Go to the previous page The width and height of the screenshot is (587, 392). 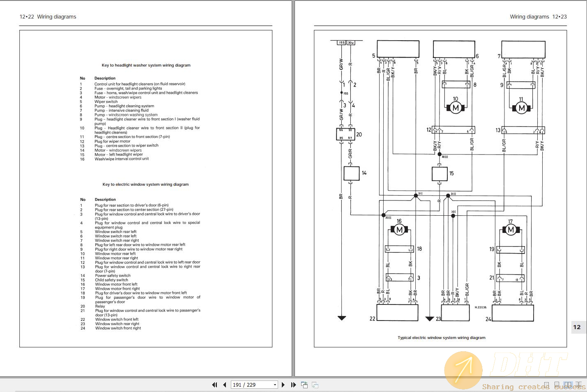(224, 385)
